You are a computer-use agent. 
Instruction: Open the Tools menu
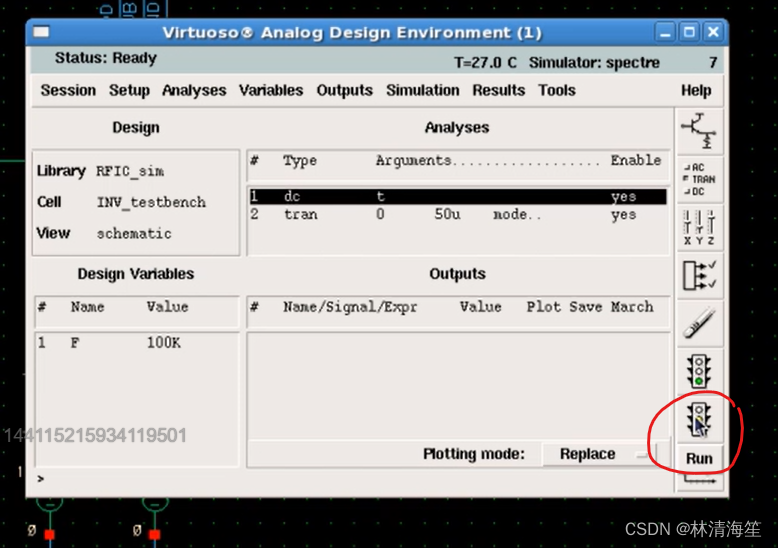(x=557, y=90)
